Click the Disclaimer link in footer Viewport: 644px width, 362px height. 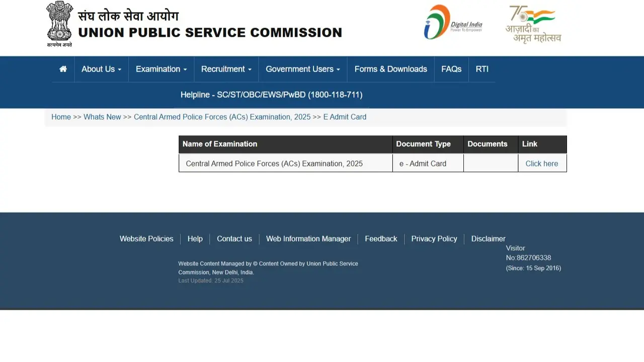click(488, 239)
